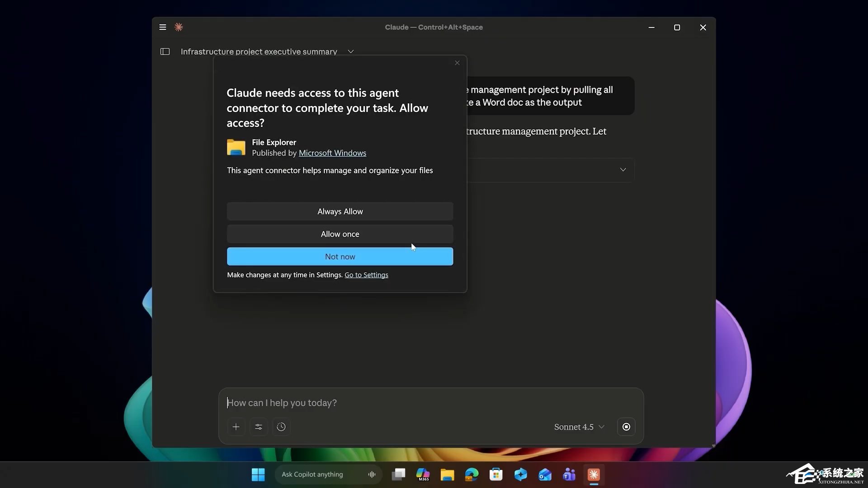Toggle the sidebar panel icon
Viewport: 868px width, 488px height.
[165, 52]
